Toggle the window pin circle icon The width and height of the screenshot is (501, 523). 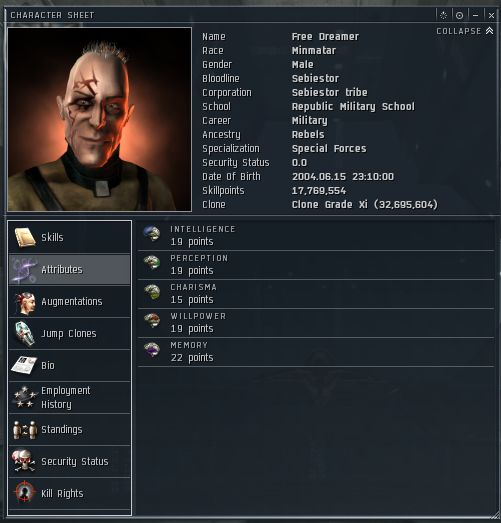tap(459, 15)
